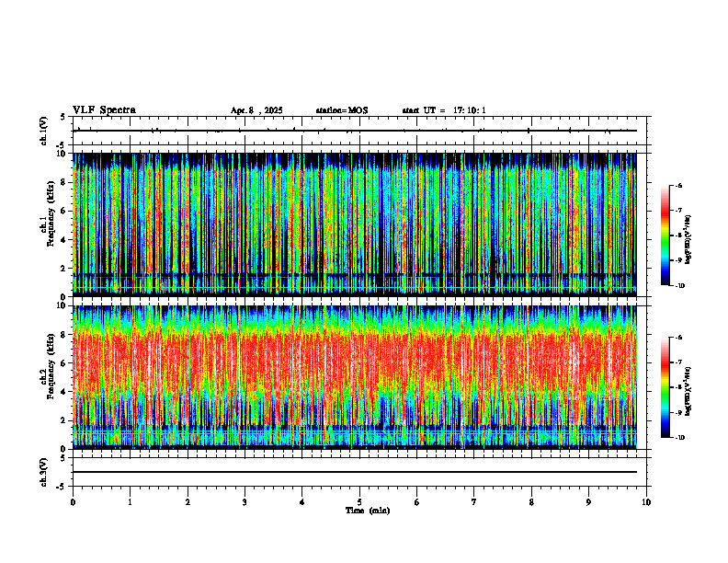
Task: Click the "5" volt tick on ch.3(V) axis
Action: coord(63,458)
